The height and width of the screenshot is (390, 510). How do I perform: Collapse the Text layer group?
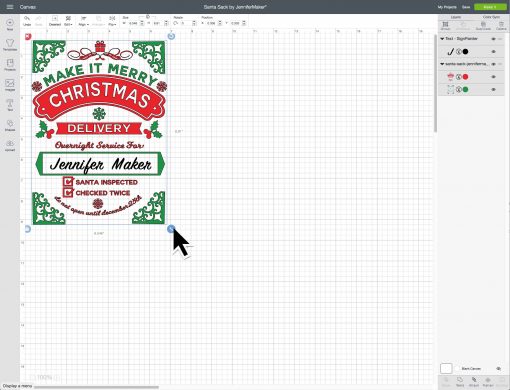[442, 39]
